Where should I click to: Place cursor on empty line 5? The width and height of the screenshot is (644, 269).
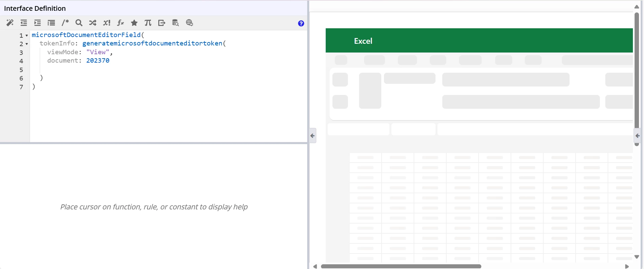coord(168,69)
